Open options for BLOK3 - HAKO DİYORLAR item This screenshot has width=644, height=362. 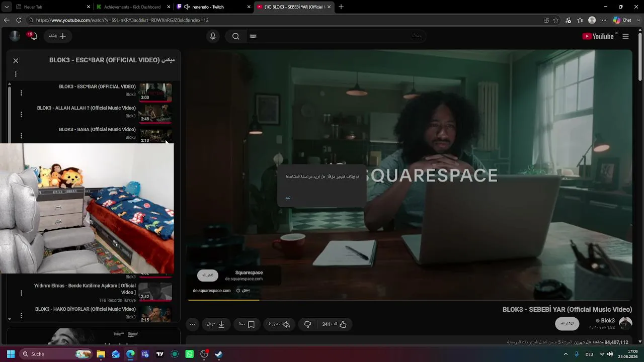pos(21,315)
